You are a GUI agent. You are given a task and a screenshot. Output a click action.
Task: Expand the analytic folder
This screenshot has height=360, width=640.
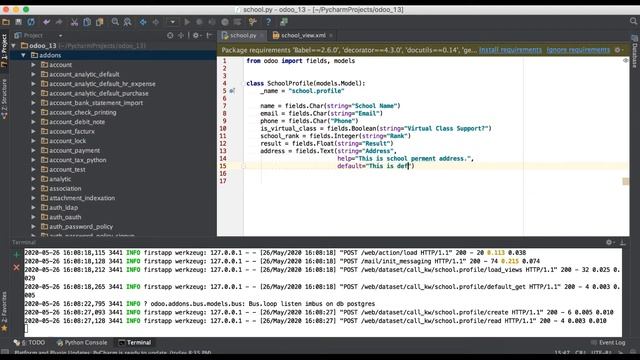(33, 179)
